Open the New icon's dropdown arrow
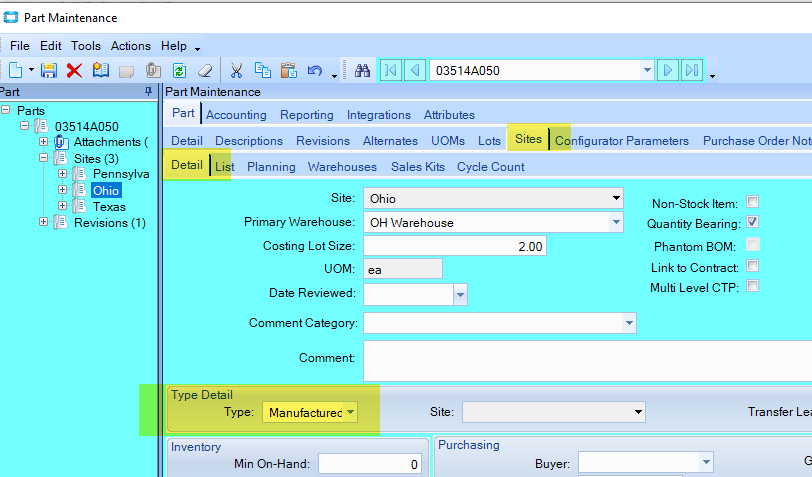This screenshot has width=812, height=477. pyautogui.click(x=31, y=70)
